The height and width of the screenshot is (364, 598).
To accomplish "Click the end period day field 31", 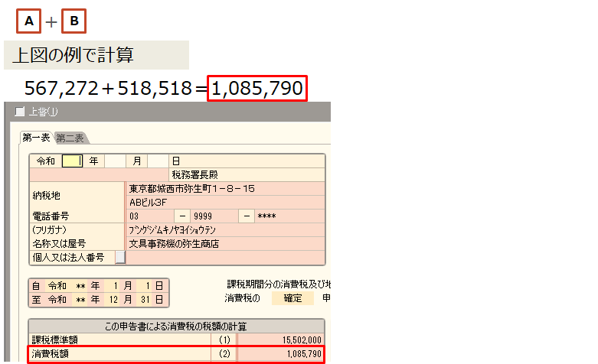I will click(145, 300).
